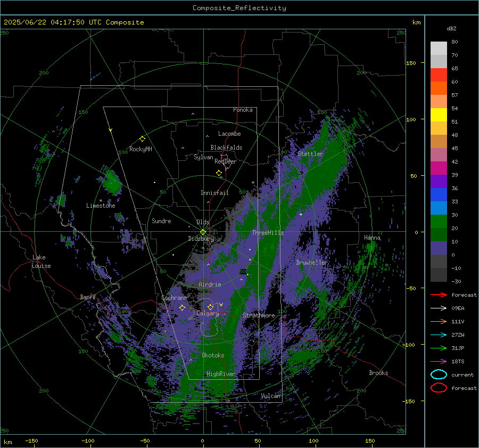Click the ThreeHills city label

tap(268, 233)
